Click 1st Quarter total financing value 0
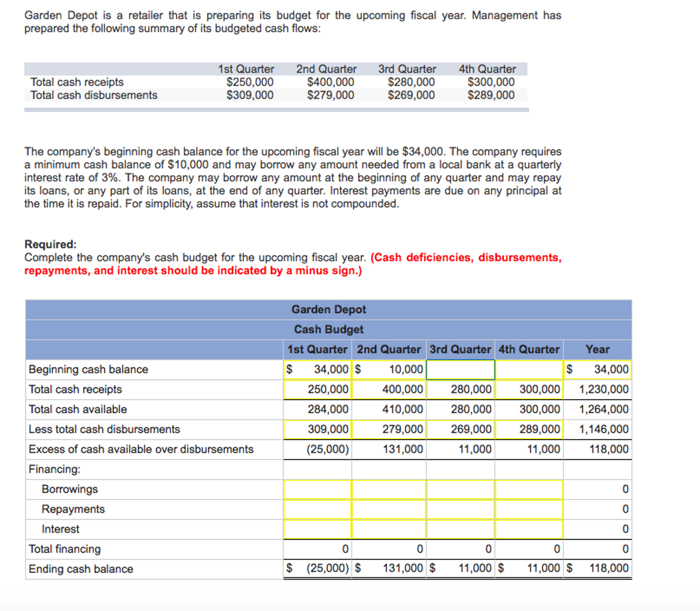Image resolution: width=700 pixels, height=611 pixels. point(345,549)
